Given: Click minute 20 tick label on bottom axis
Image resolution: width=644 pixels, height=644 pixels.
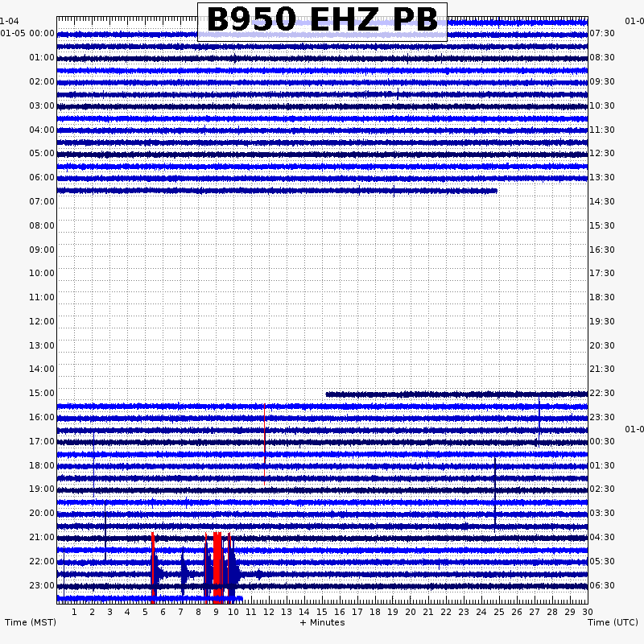Looking at the screenshot, I should (x=411, y=613).
